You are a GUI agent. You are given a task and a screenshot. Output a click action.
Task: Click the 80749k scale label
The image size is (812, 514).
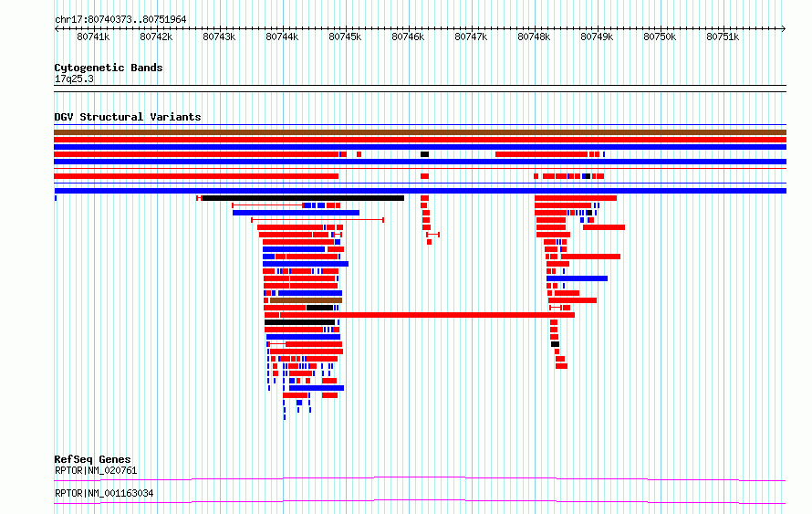(x=597, y=37)
